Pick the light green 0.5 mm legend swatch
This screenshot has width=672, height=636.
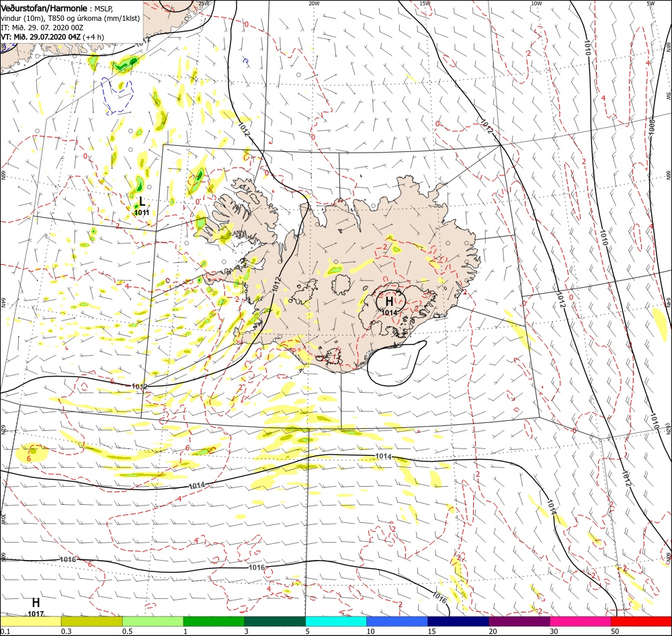pos(153,621)
